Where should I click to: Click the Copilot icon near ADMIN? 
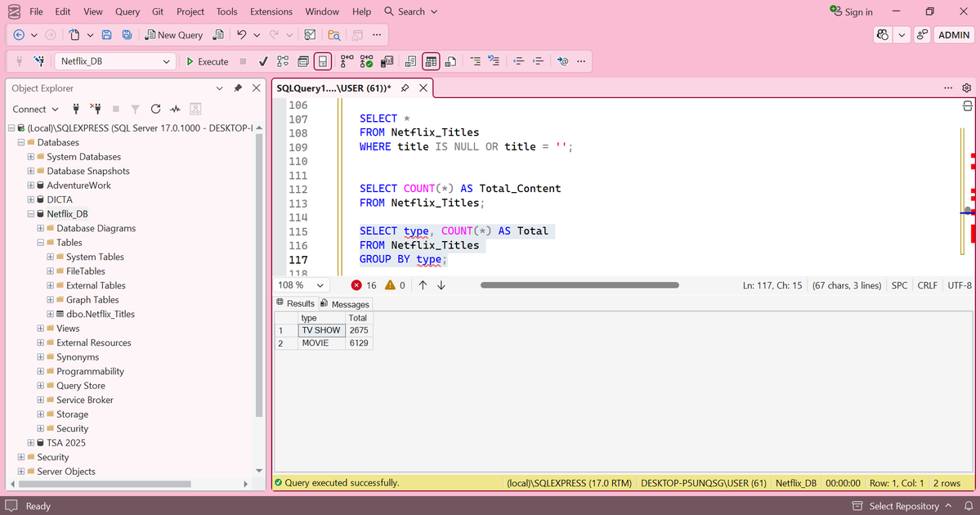click(x=883, y=35)
